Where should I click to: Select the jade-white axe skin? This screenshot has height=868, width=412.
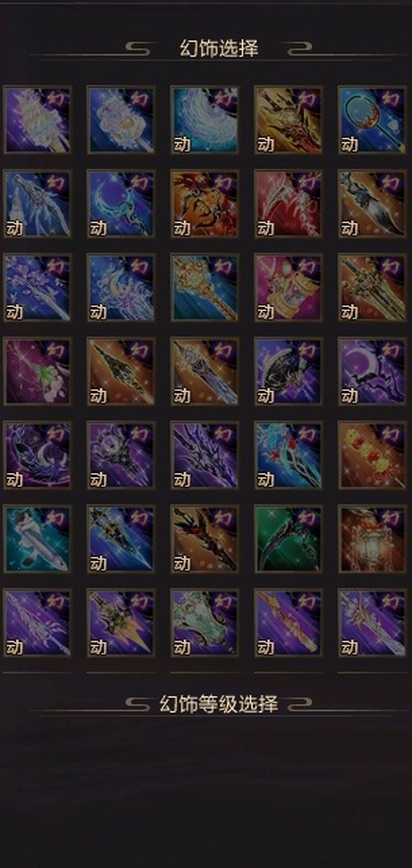pos(205,623)
